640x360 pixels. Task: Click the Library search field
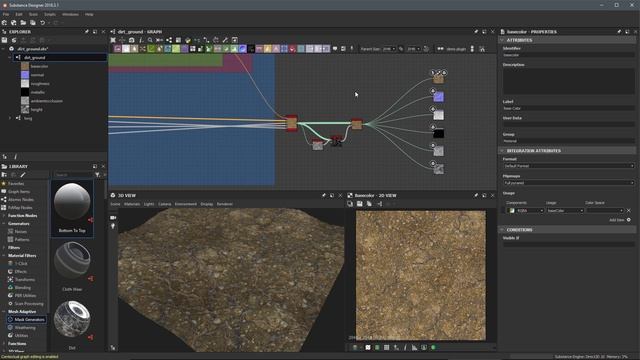point(73,175)
